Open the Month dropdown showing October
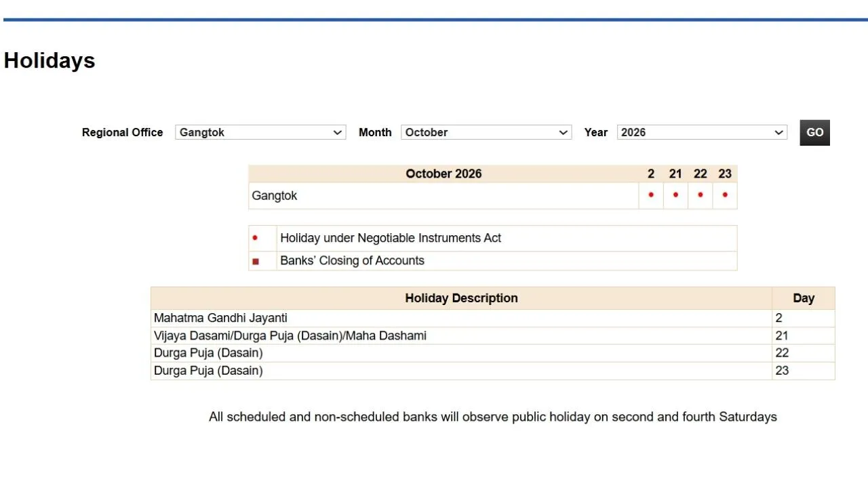The width and height of the screenshot is (868, 488). point(486,132)
